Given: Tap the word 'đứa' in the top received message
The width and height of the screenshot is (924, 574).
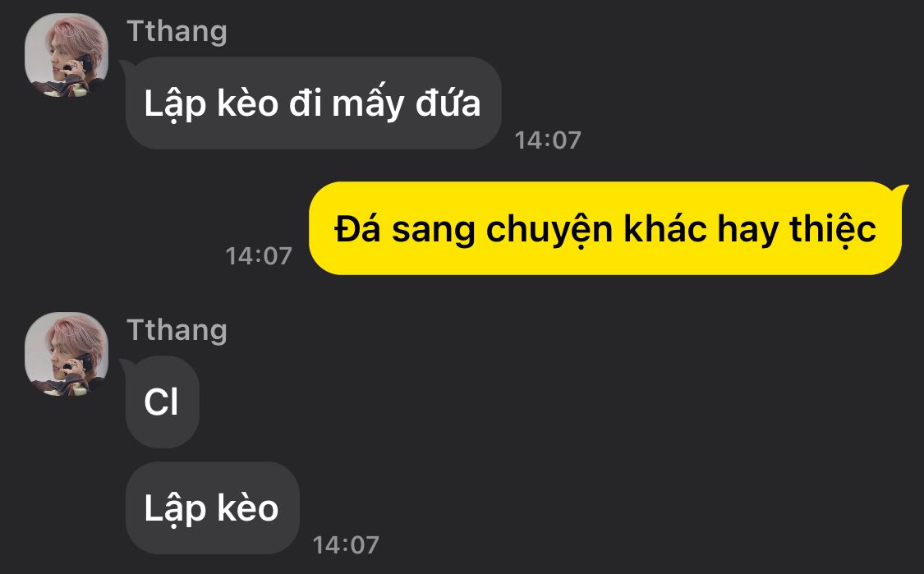Looking at the screenshot, I should 448,103.
